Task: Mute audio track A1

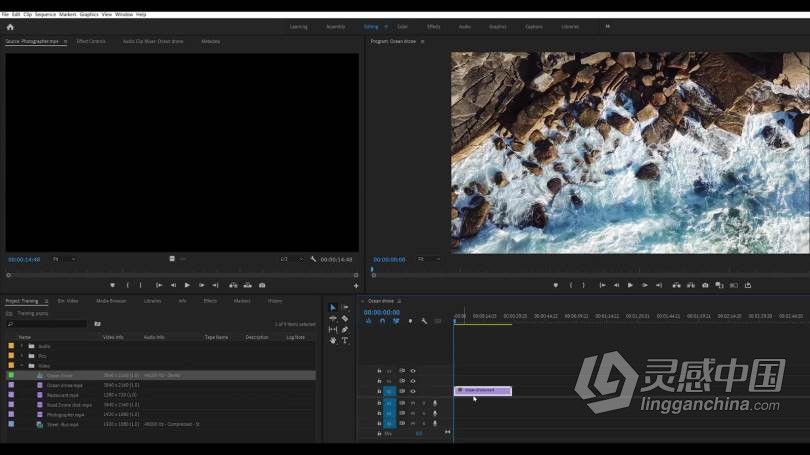Action: click(413, 403)
